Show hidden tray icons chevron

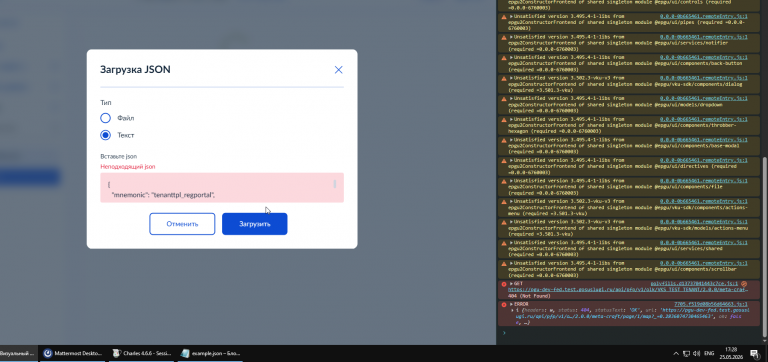676,353
